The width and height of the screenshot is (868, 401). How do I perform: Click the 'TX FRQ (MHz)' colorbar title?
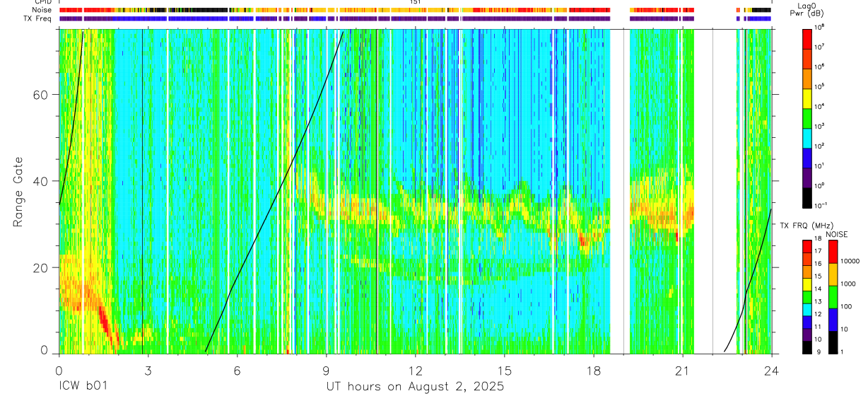point(806,226)
